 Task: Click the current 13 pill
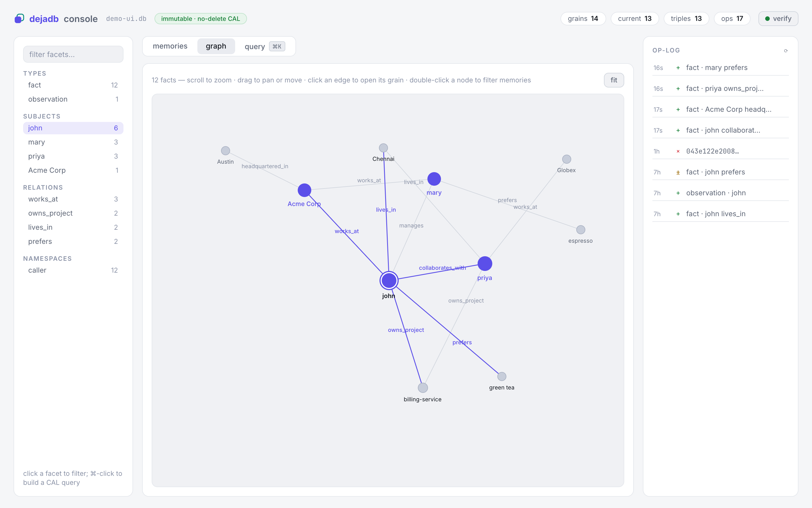634,18
